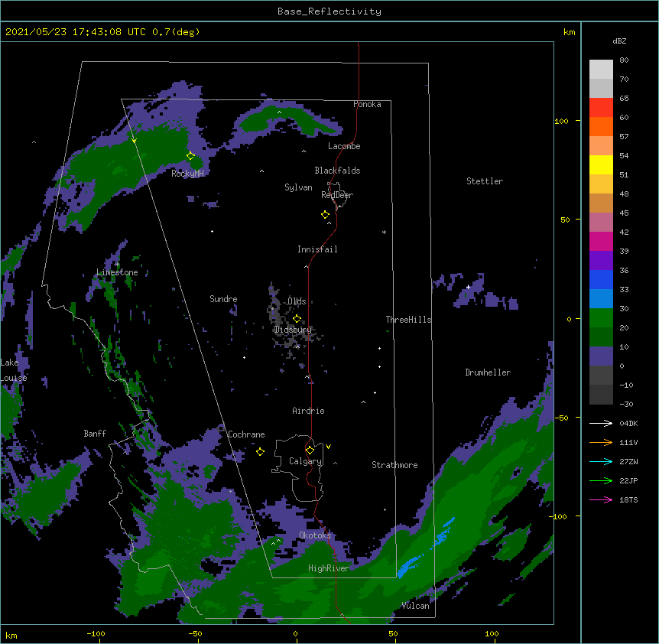Click the Olds town label

(x=297, y=301)
